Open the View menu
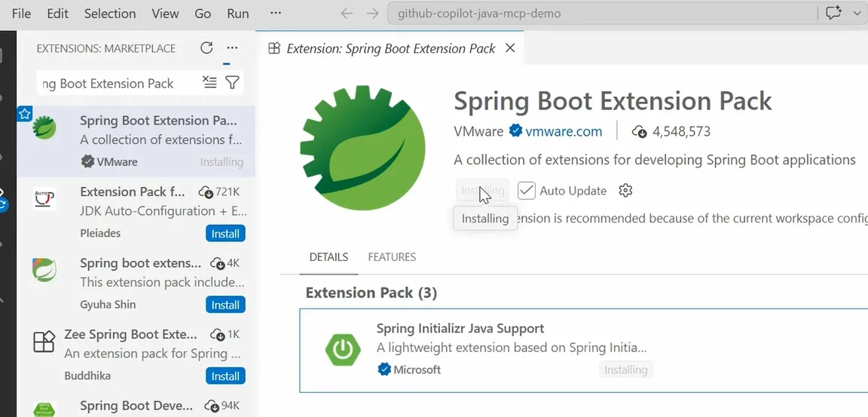 click(x=165, y=14)
